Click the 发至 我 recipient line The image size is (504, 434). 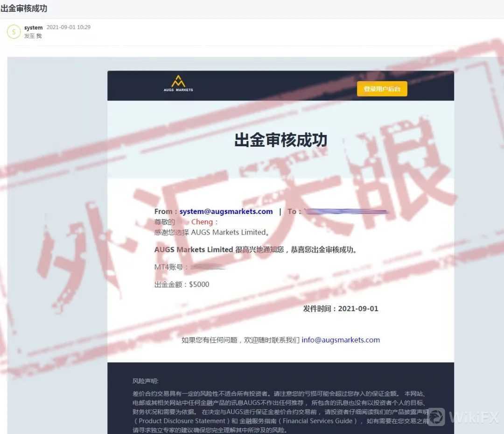pos(33,36)
